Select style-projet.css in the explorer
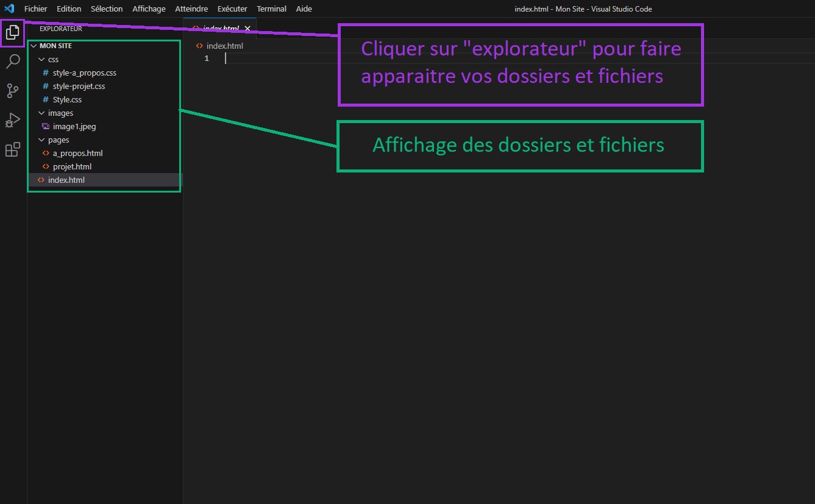 (79, 87)
